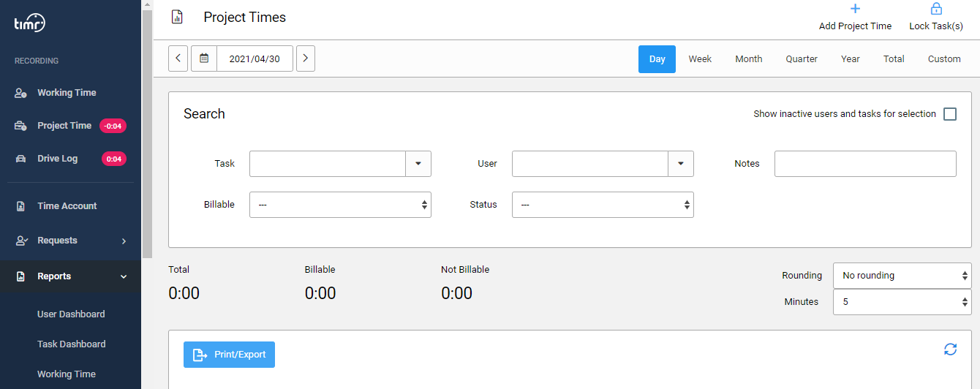Click into the Notes search field
The height and width of the screenshot is (389, 980).
click(865, 164)
